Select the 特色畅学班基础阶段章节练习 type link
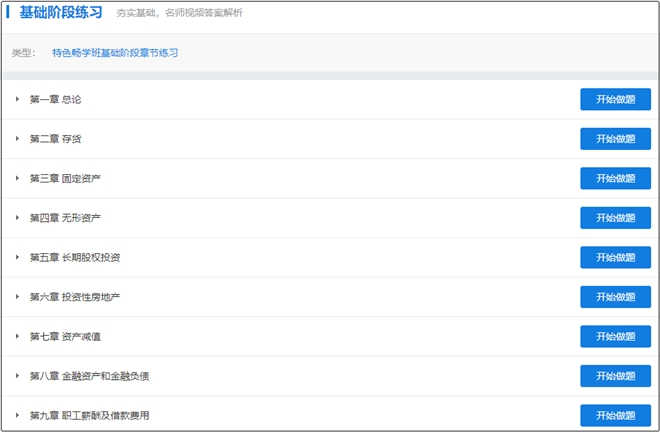Screen dimensions: 660x432 (x=115, y=53)
